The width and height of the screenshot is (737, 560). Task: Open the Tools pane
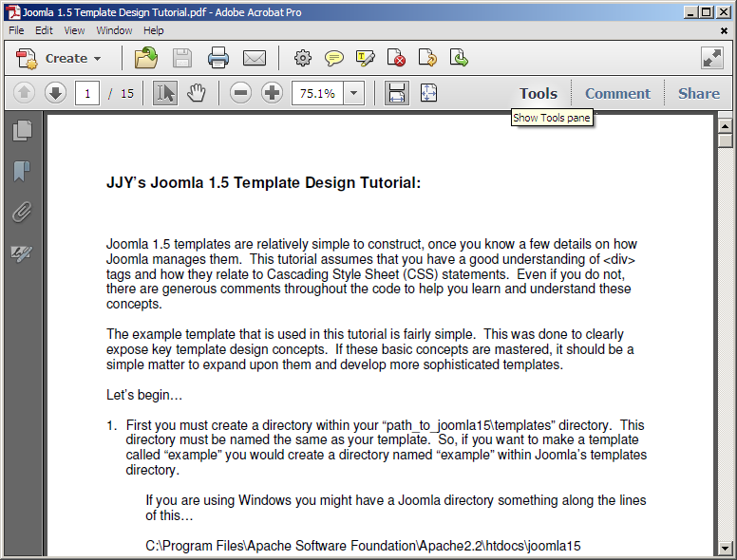539,93
